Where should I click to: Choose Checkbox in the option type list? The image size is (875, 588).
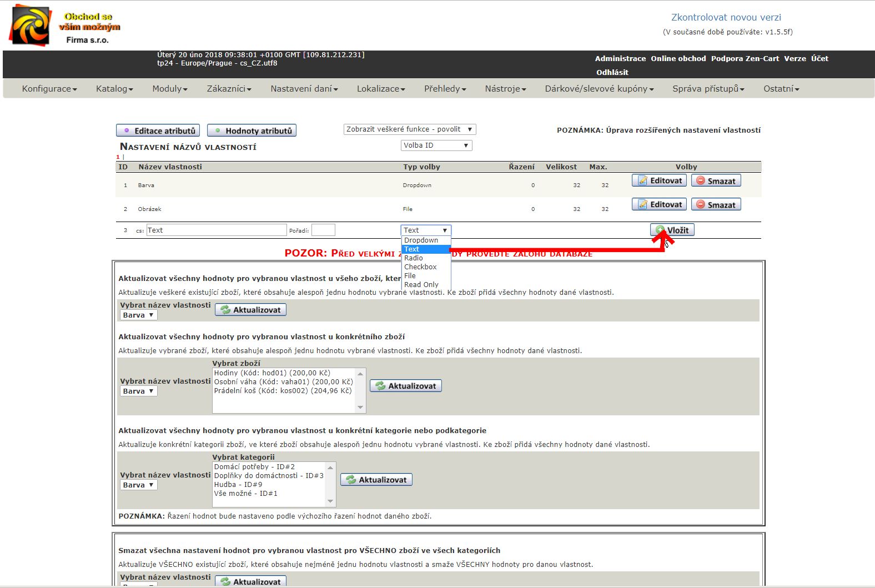pos(420,267)
